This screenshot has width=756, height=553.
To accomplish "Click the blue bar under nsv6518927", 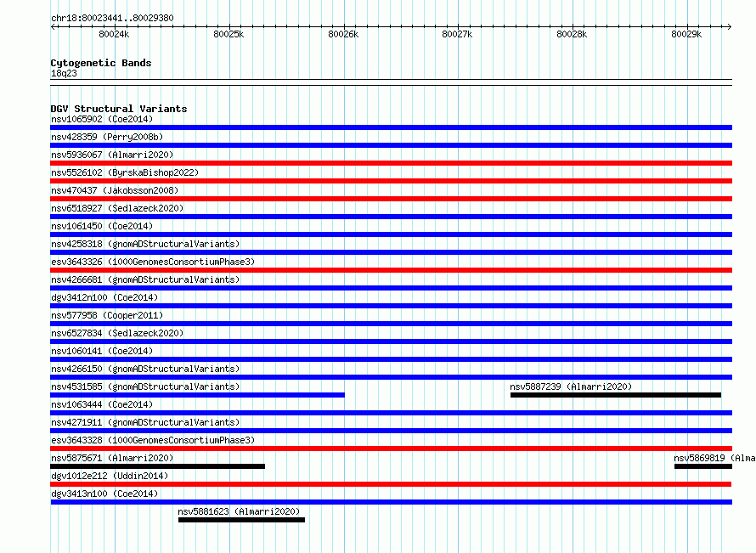I will pos(391,217).
